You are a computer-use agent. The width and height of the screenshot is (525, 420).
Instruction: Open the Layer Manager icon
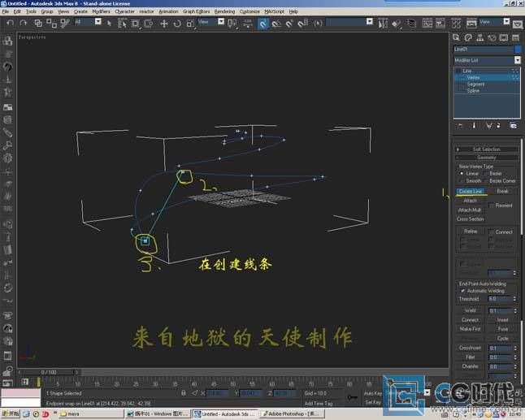point(411,24)
